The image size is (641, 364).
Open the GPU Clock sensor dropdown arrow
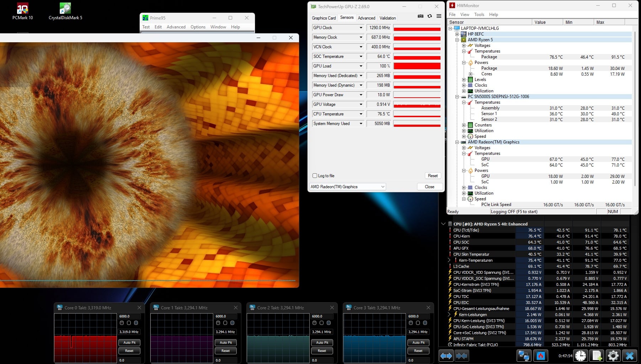[361, 28]
